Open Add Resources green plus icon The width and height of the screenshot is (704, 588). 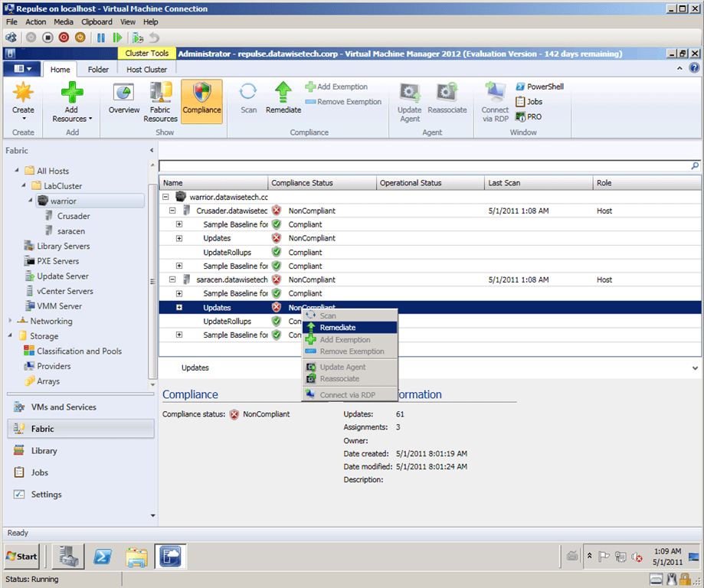72,92
